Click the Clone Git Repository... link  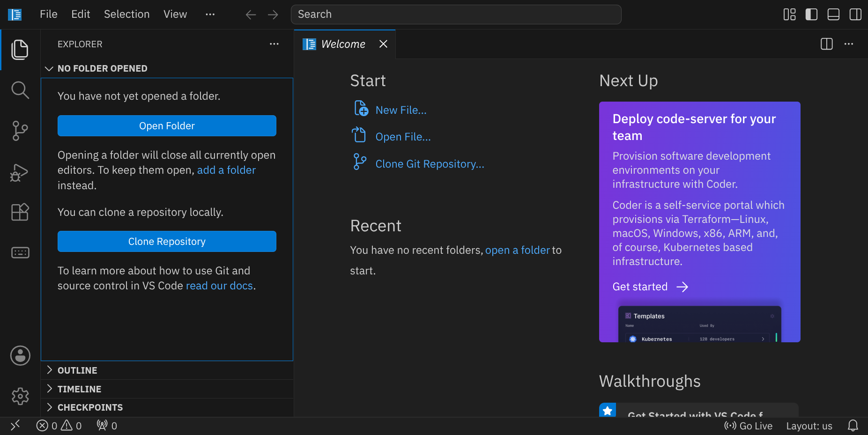[430, 164]
